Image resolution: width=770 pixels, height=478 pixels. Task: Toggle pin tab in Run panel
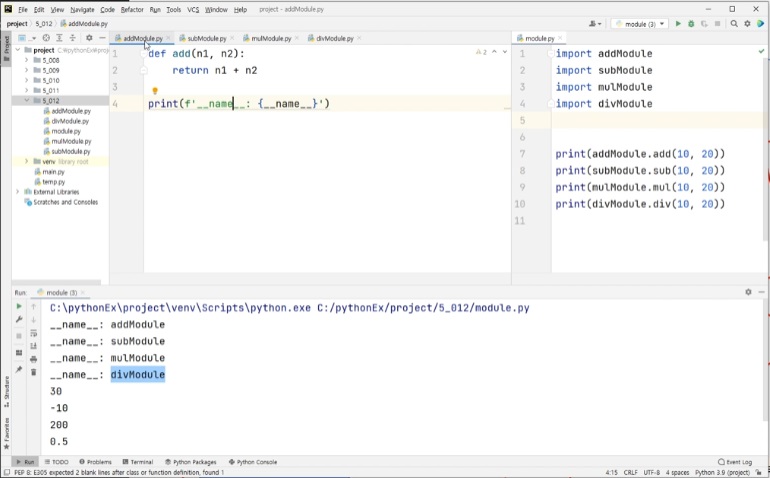click(19, 369)
